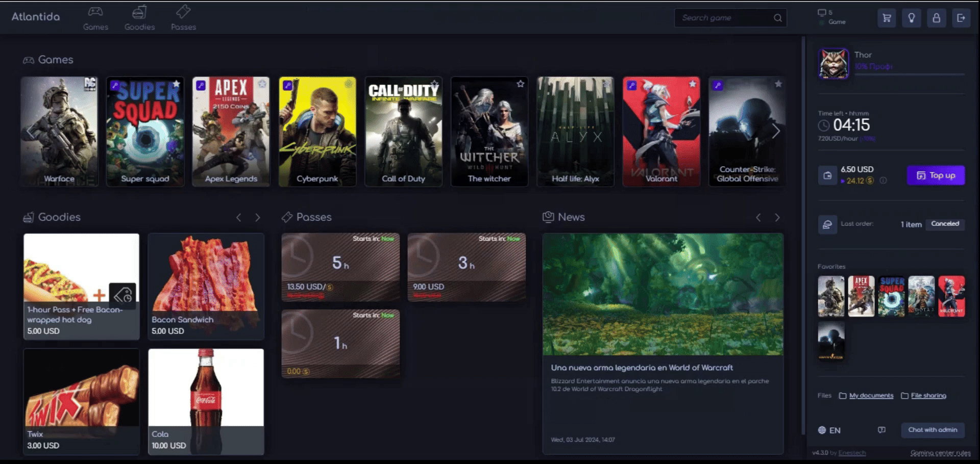Click the Atlantida logo
The width and height of the screenshot is (980, 464).
coord(36,17)
